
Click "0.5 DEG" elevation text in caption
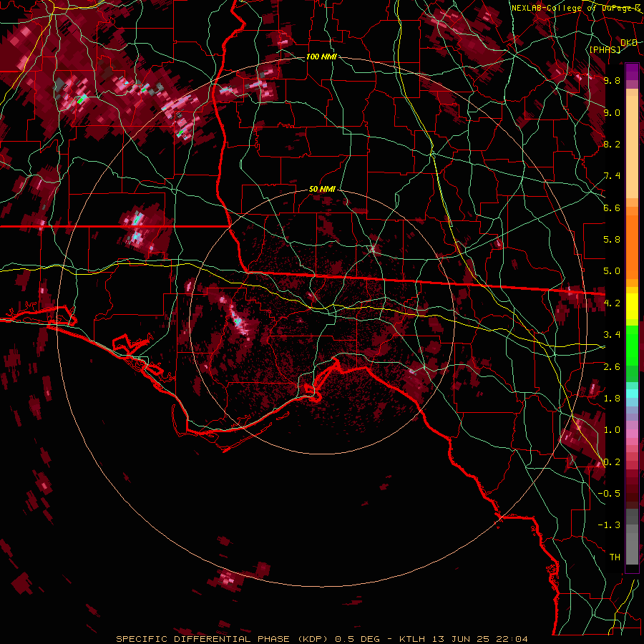(x=357, y=639)
